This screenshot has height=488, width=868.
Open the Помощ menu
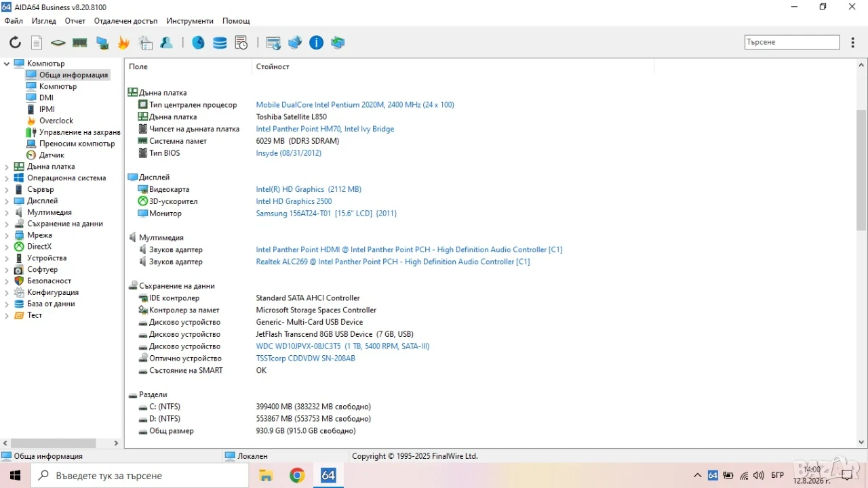(236, 21)
